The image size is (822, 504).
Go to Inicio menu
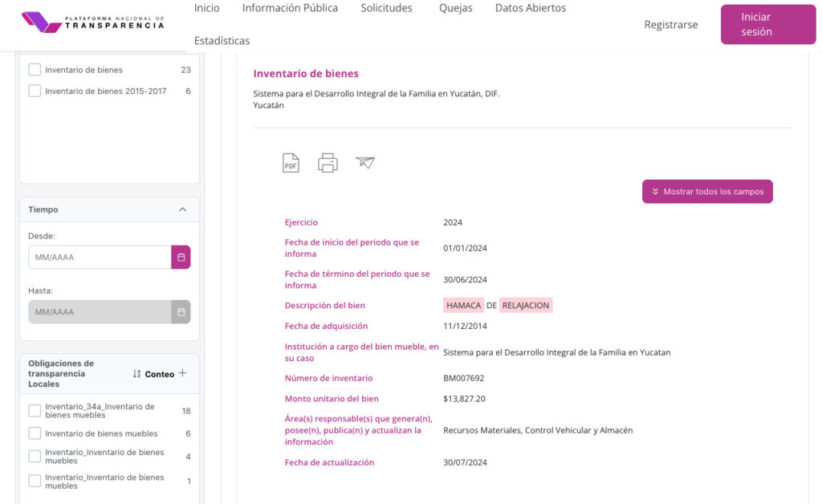tap(206, 8)
